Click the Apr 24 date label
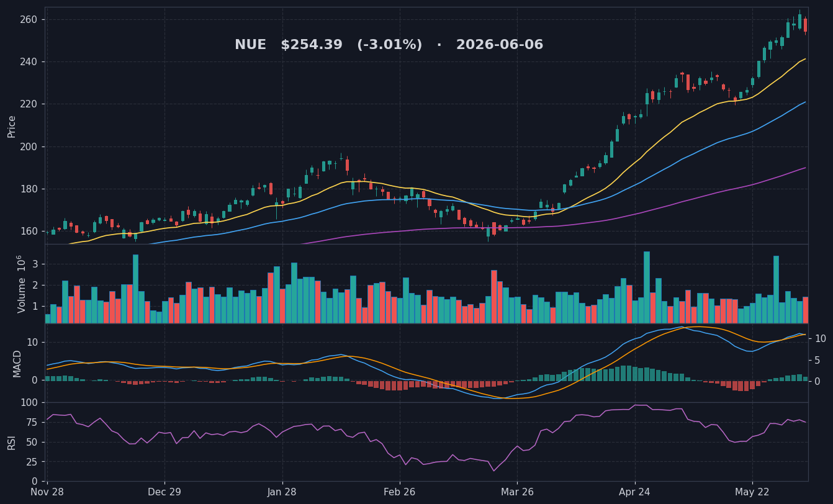Viewport: 833px width, 504px height. [x=635, y=492]
